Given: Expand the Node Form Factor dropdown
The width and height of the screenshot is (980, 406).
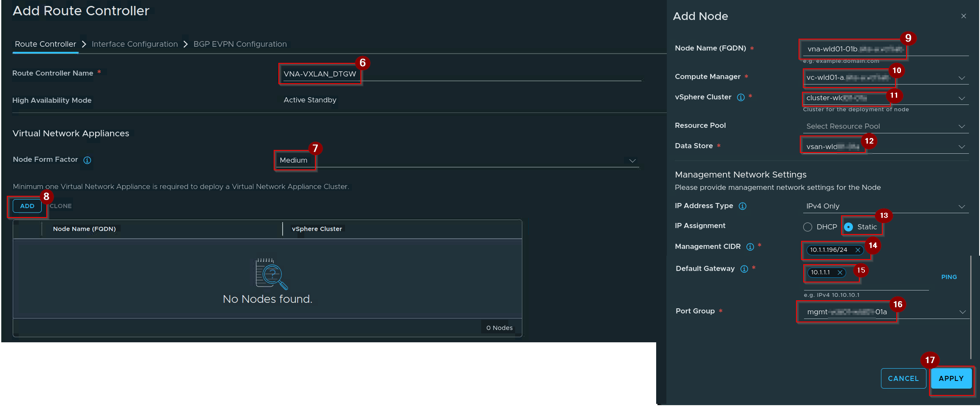Looking at the screenshot, I should click(x=457, y=161).
